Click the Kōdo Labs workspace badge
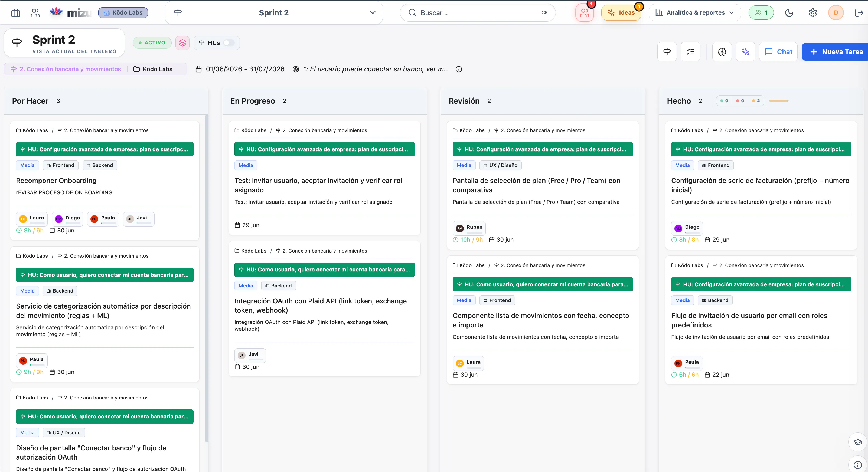The width and height of the screenshot is (868, 472). (123, 13)
